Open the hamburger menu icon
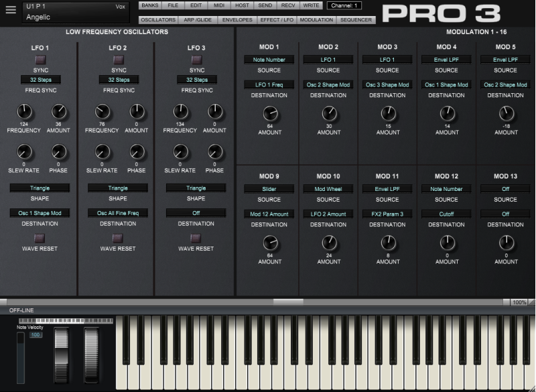Viewport: 536px width, 392px height. point(10,10)
